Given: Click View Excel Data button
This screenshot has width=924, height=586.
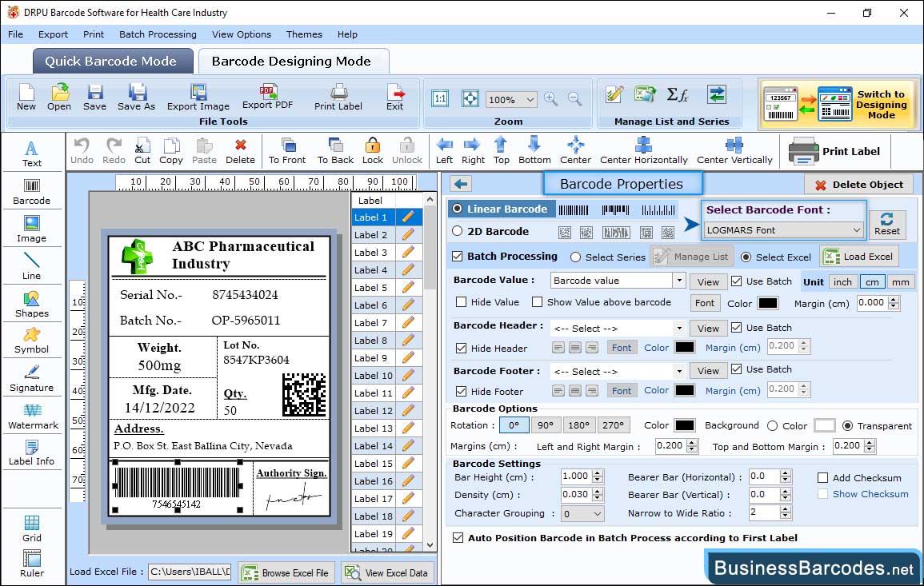Looking at the screenshot, I should (387, 572).
